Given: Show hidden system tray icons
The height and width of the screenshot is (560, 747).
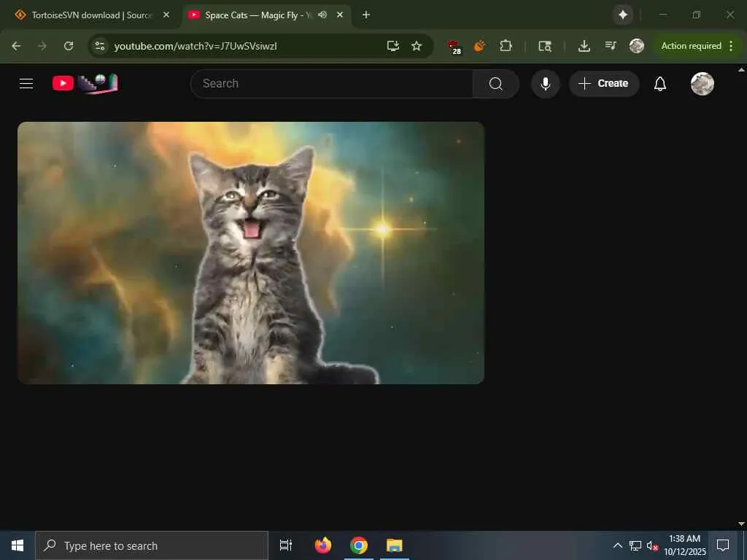Looking at the screenshot, I should (617, 545).
